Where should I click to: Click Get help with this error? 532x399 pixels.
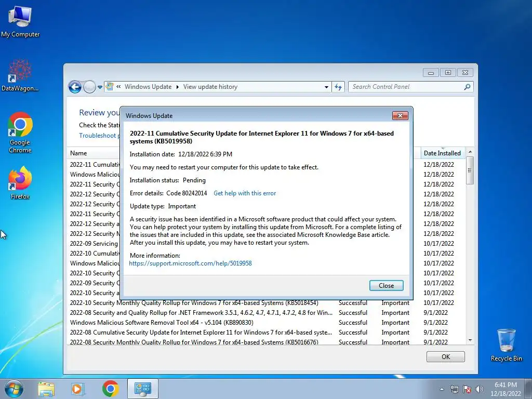tap(245, 193)
